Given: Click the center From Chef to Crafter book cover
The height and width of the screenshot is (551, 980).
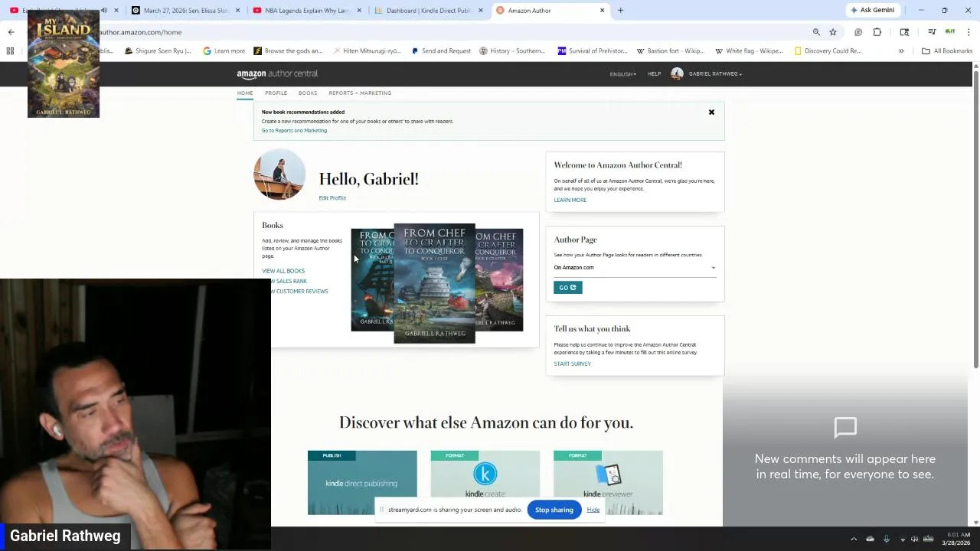Looking at the screenshot, I should tap(434, 283).
